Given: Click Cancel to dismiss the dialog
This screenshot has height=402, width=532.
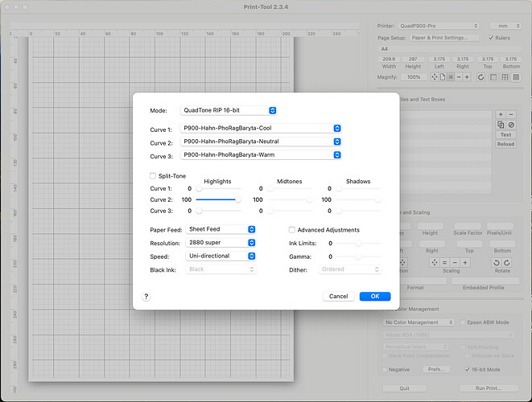Looking at the screenshot, I should click(x=338, y=296).
